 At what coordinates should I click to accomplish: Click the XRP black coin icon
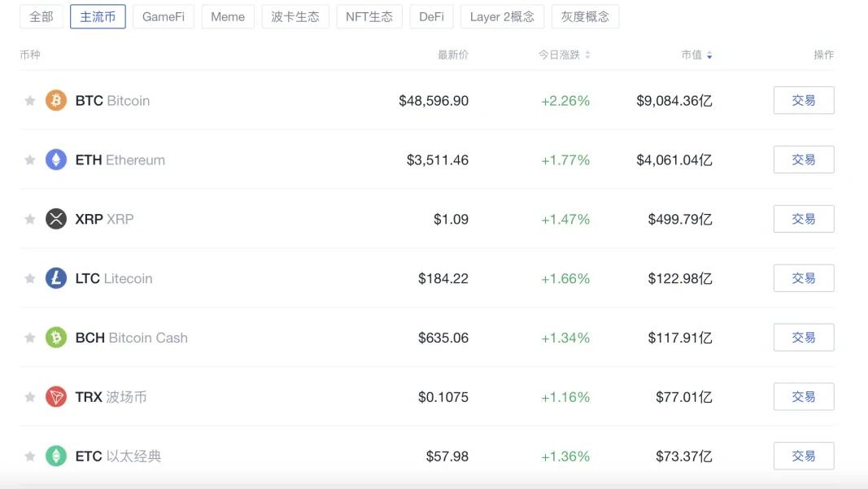(x=56, y=219)
